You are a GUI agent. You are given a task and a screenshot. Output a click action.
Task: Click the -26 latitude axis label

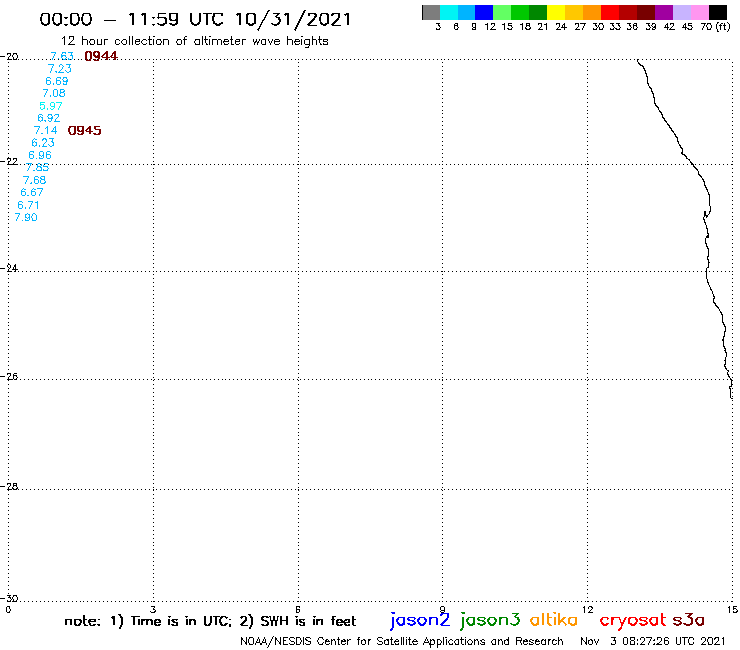point(9,377)
